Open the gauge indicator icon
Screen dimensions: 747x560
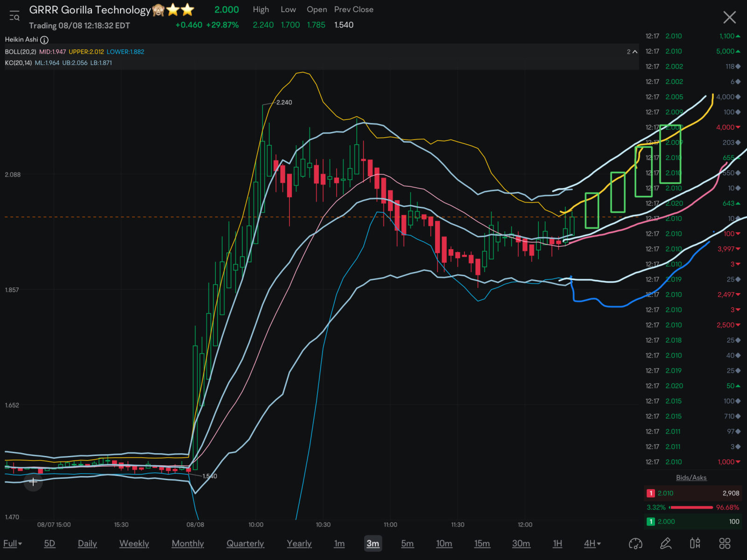[635, 543]
